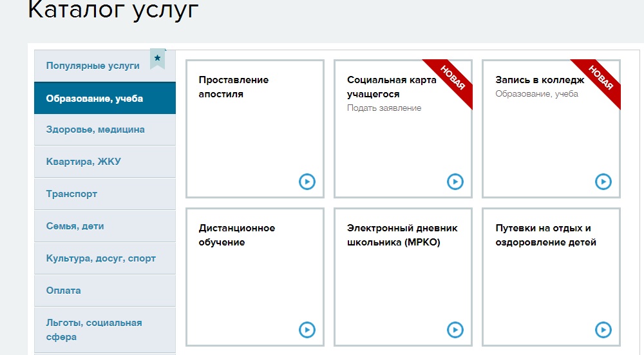Select Семья, дети category
This screenshot has height=355, width=644.
point(75,226)
